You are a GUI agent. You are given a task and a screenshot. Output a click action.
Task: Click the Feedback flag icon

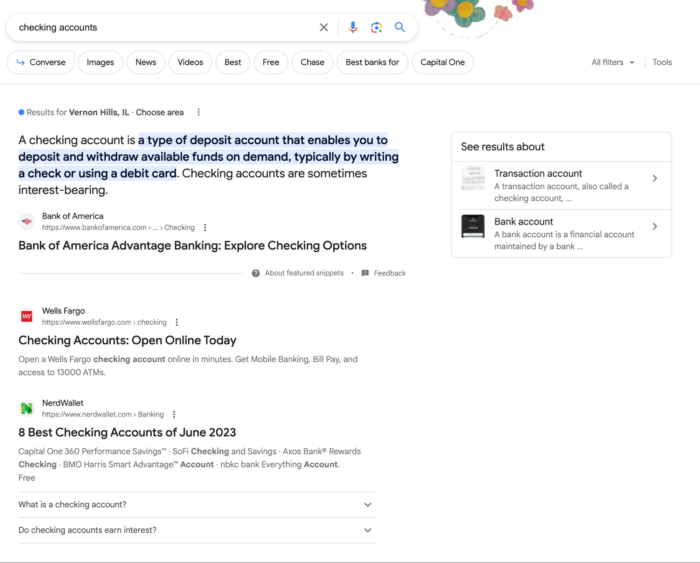365,273
